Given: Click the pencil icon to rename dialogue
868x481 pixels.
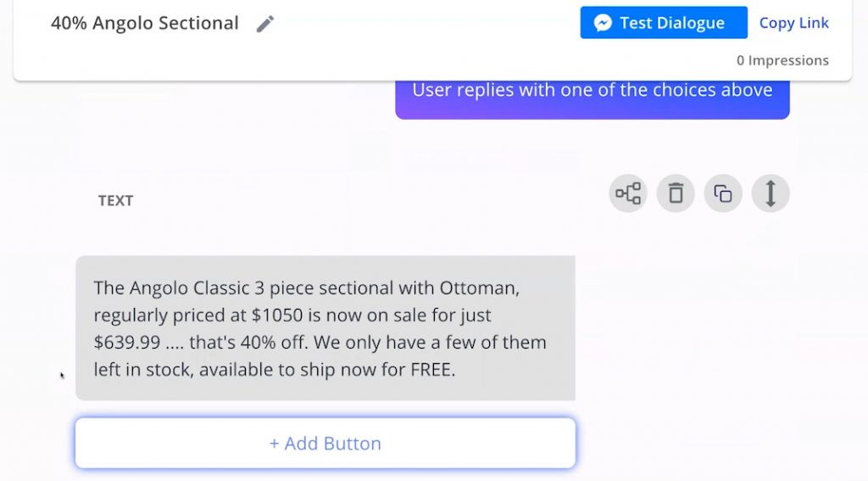Looking at the screenshot, I should tap(265, 24).
